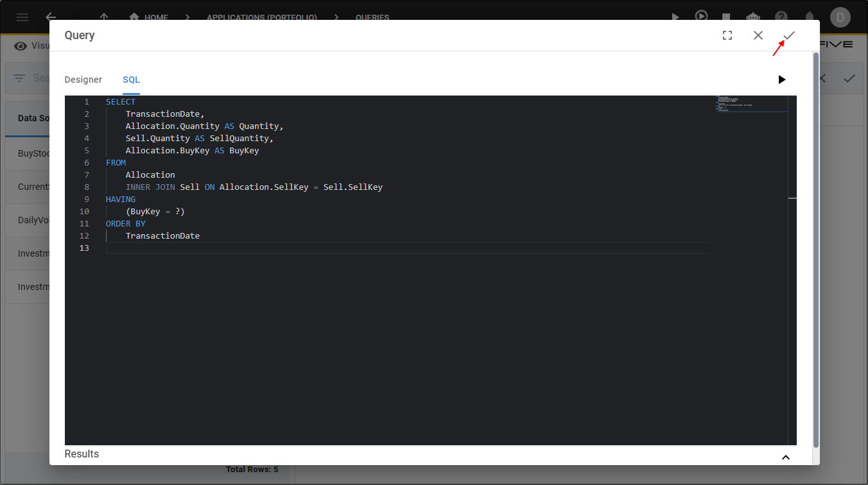Click the SELECT keyword on line 1

click(x=121, y=102)
